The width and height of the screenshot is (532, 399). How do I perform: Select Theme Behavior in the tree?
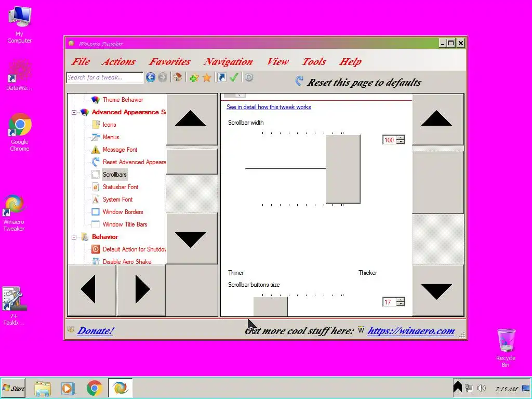pos(123,100)
